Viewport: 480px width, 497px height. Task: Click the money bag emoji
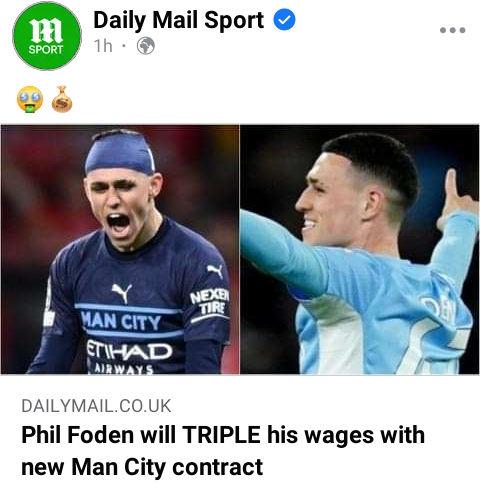click(x=62, y=99)
